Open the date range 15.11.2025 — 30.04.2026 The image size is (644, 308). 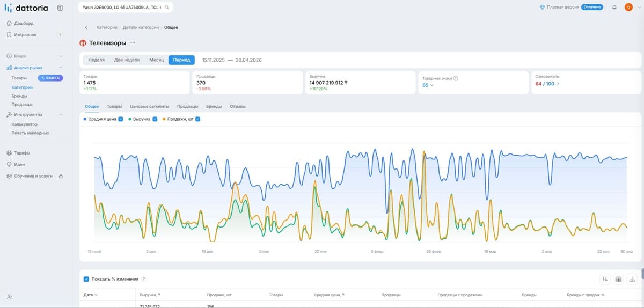point(232,60)
